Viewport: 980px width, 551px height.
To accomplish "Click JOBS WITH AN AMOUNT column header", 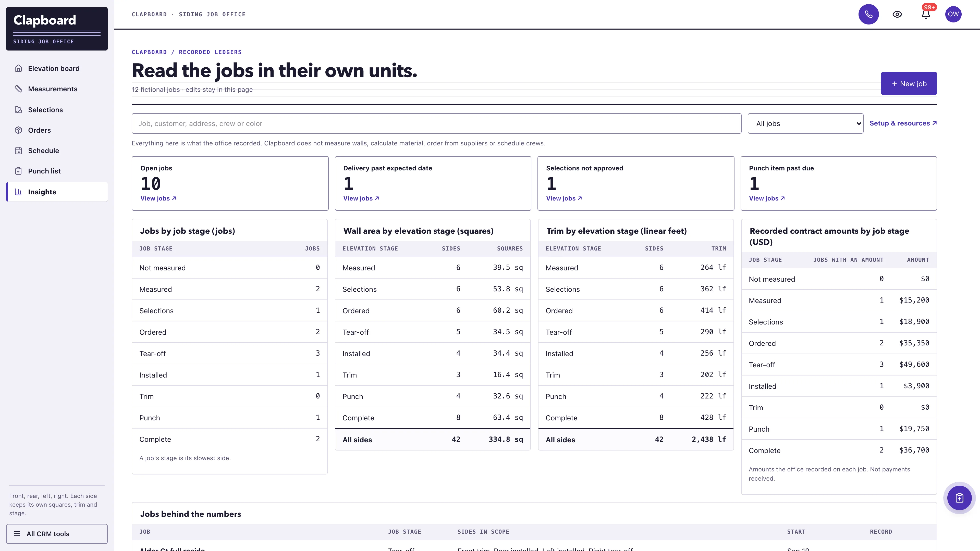I will point(848,260).
